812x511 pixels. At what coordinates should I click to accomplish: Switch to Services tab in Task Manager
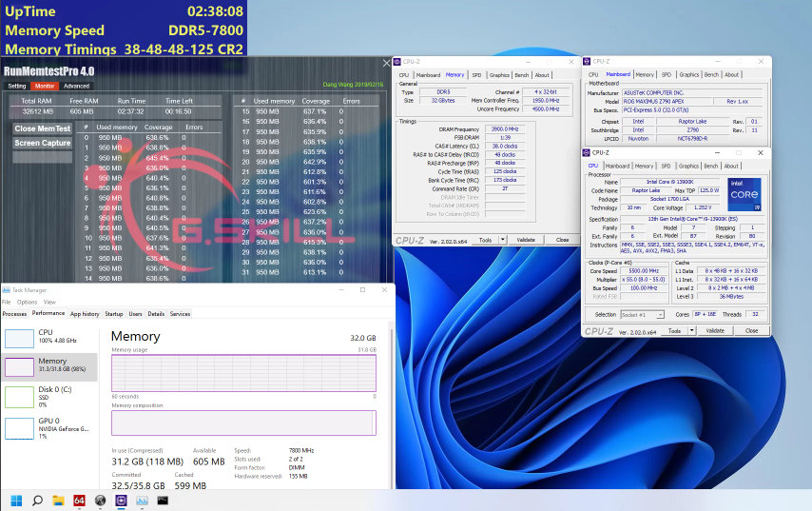pyautogui.click(x=181, y=314)
